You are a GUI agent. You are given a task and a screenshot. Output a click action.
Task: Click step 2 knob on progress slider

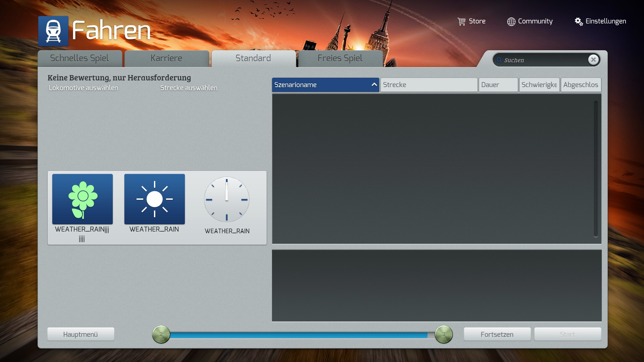pos(161,334)
